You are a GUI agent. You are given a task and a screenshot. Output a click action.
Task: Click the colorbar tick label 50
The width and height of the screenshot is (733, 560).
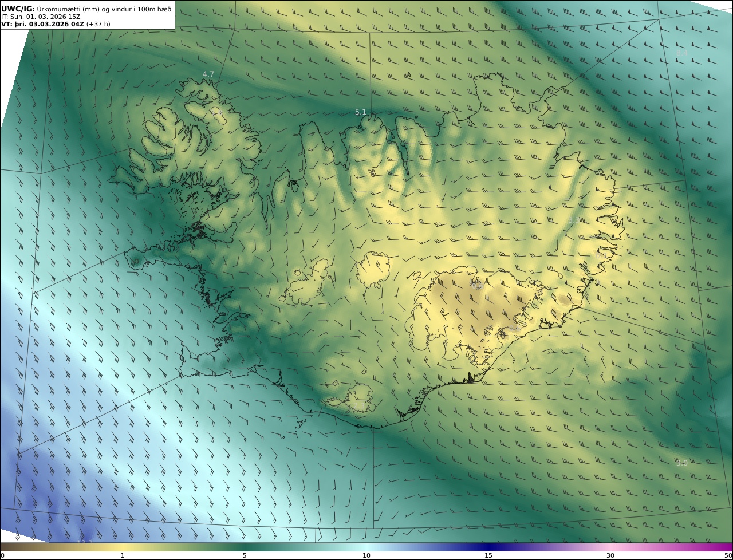click(728, 555)
